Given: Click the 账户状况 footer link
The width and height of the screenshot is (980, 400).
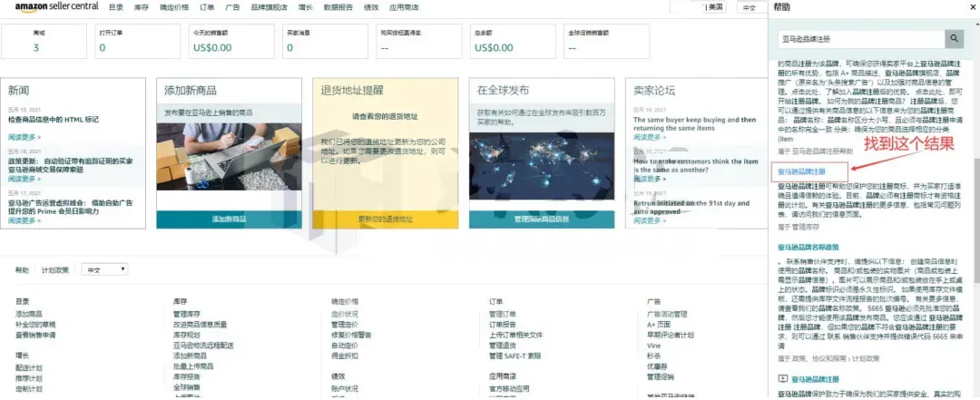Looking at the screenshot, I should click(x=345, y=388).
